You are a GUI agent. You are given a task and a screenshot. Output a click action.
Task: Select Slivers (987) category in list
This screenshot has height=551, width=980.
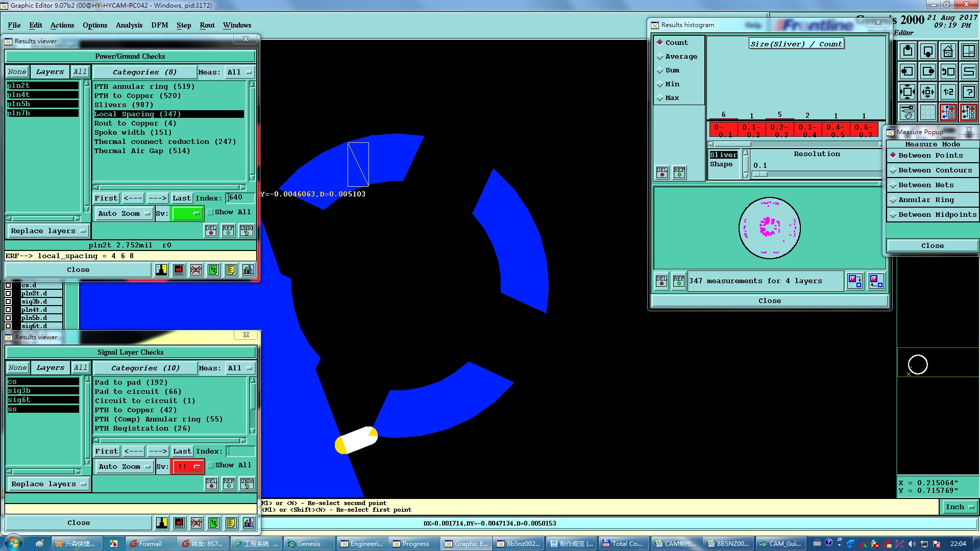pyautogui.click(x=124, y=105)
